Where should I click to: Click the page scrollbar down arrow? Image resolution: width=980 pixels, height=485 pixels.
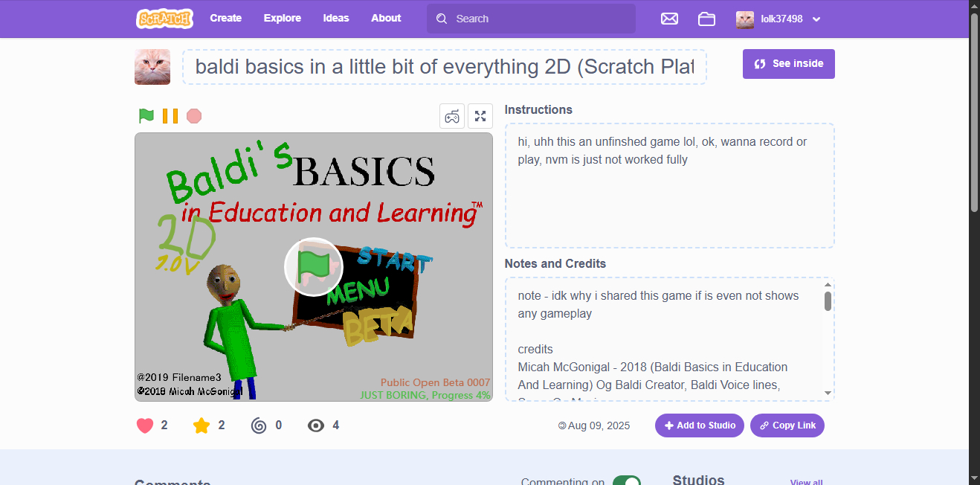point(975,478)
